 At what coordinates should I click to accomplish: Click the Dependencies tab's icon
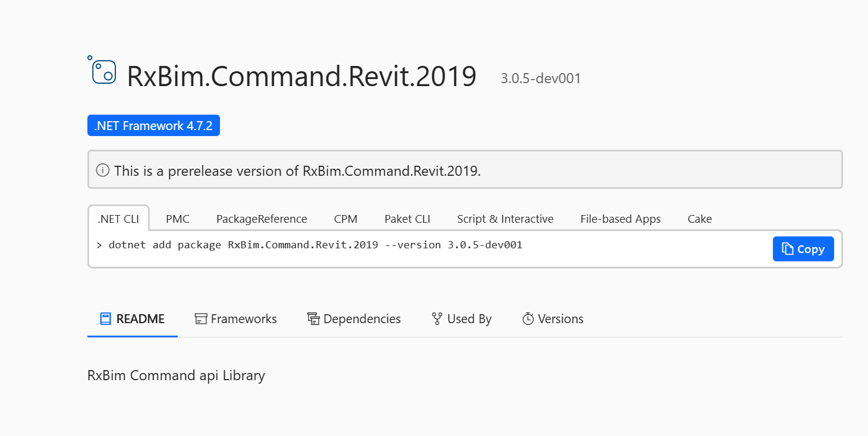pyautogui.click(x=313, y=319)
